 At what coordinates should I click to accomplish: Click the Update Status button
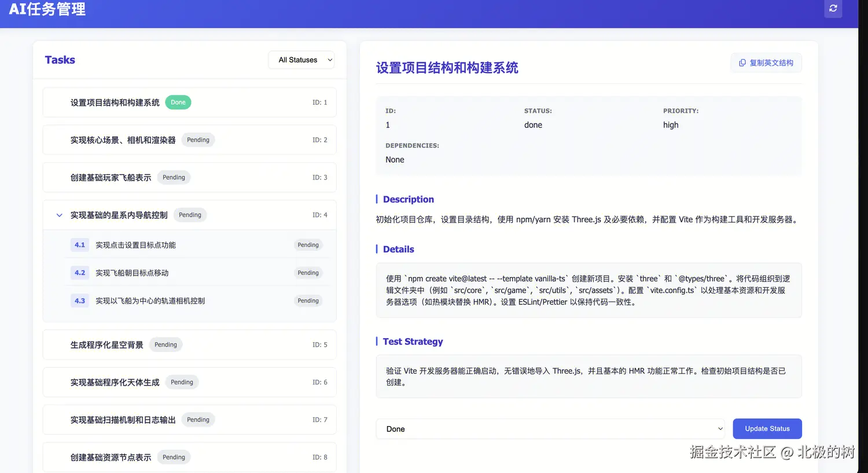(767, 428)
